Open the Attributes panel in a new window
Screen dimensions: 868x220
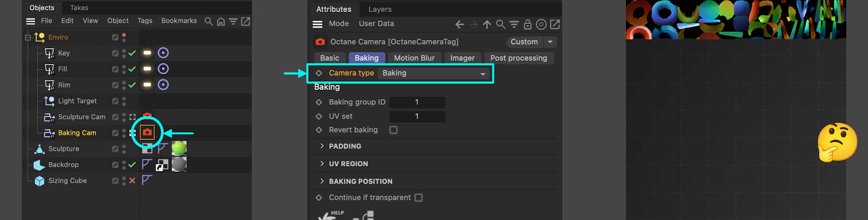pos(554,24)
